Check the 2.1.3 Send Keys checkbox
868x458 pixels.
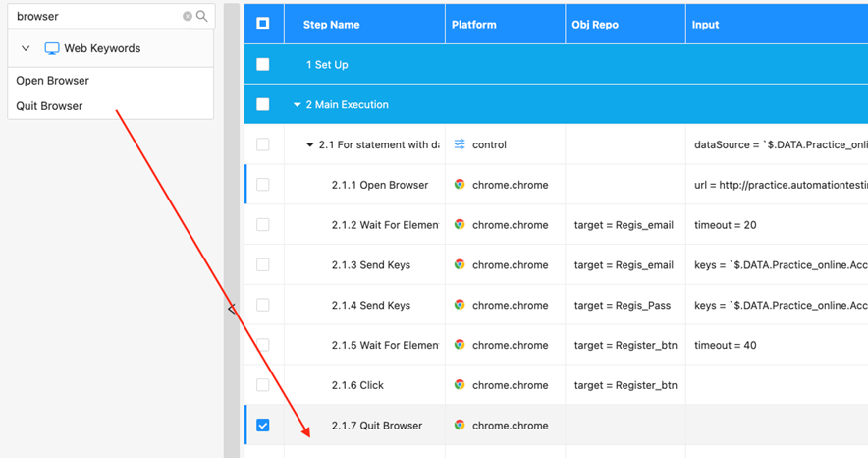click(x=263, y=264)
